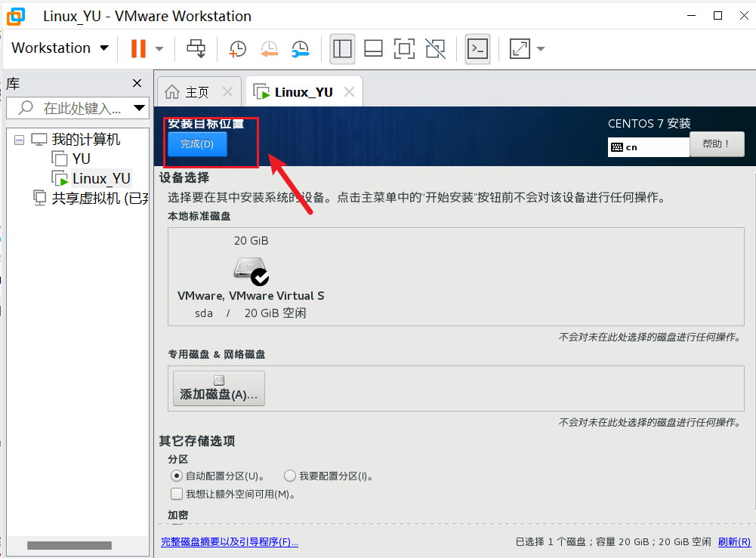Open 完整磁盘摘要以及引导程序(F)... link
Viewport: 756px width, 558px height.
(x=230, y=542)
